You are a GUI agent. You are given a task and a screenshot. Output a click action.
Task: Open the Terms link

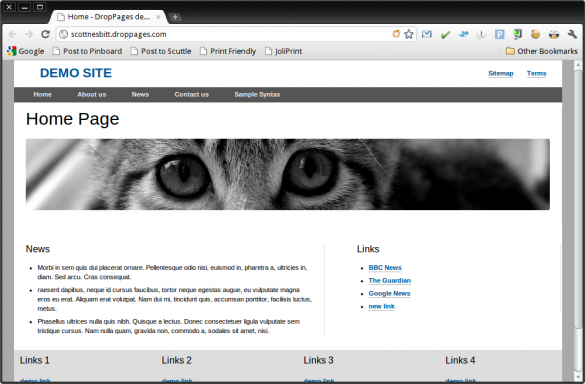[536, 74]
